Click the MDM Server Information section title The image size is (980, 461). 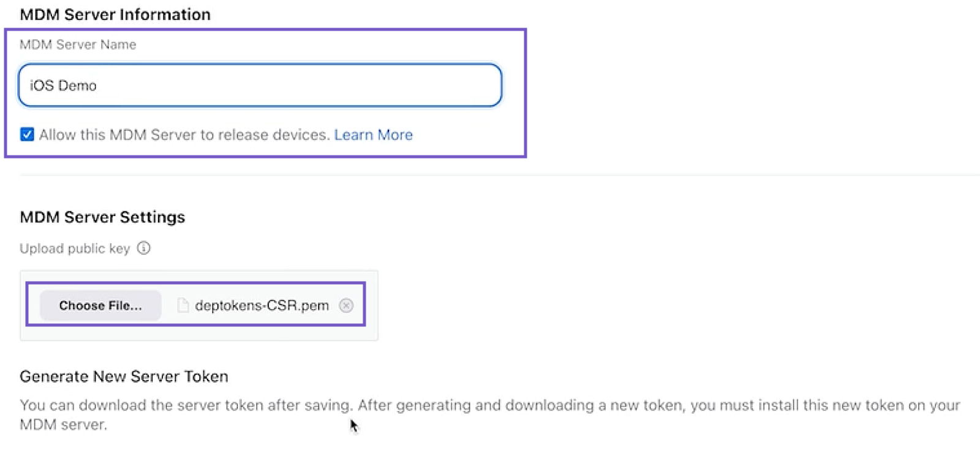click(116, 14)
